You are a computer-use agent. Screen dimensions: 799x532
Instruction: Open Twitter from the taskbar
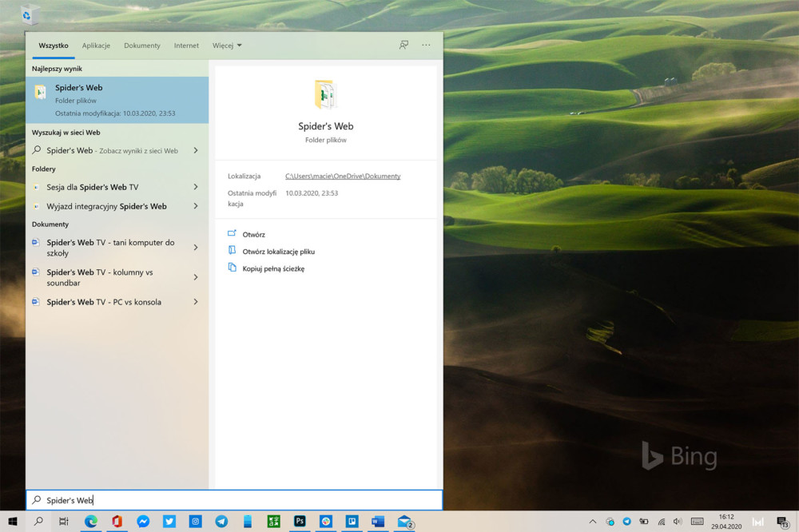[169, 522]
